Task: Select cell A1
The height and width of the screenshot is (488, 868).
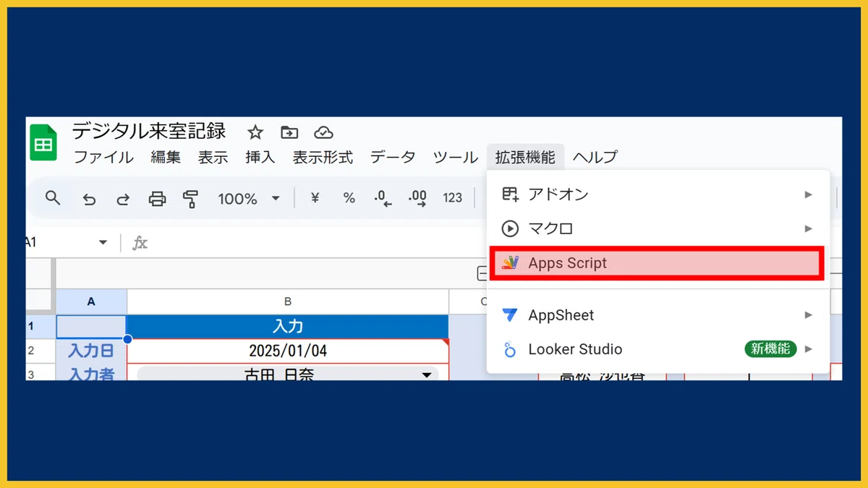Action: point(91,327)
